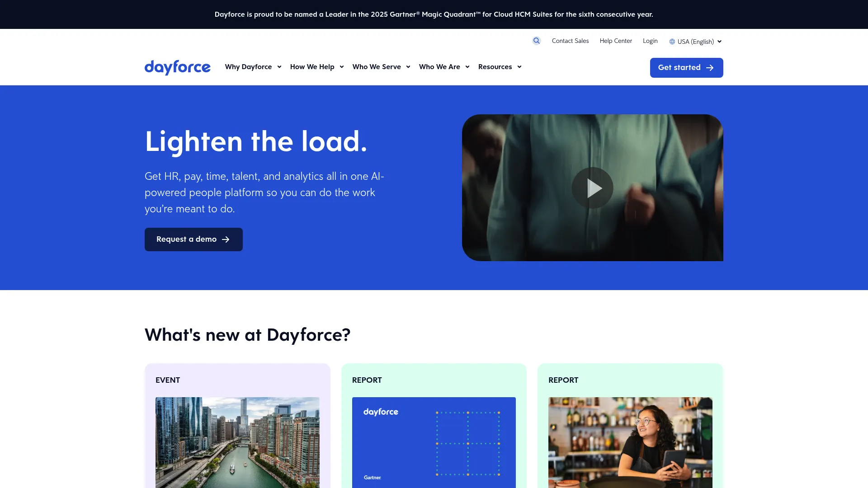Open the EVENT card city river image
This screenshot has height=488, width=868.
[237, 442]
